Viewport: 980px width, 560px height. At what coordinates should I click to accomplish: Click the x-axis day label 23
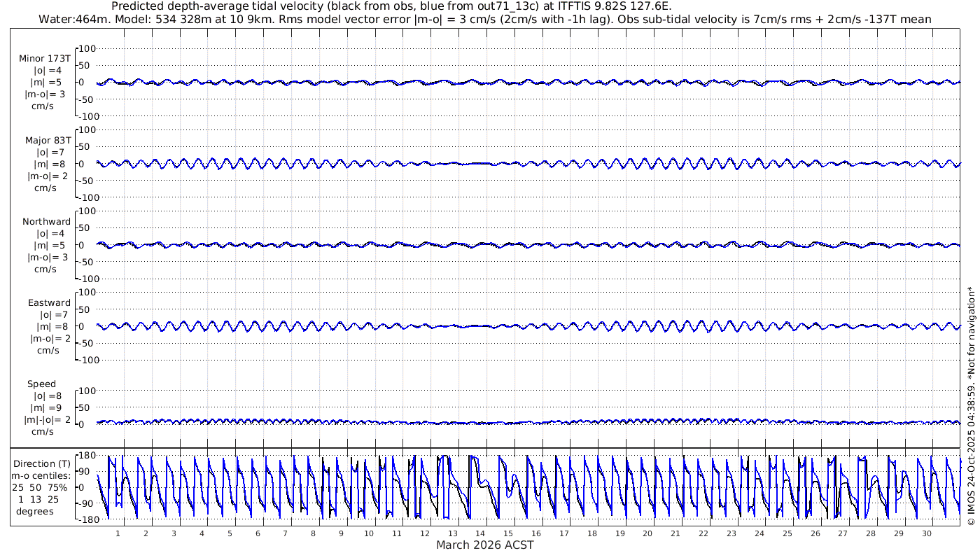[731, 533]
